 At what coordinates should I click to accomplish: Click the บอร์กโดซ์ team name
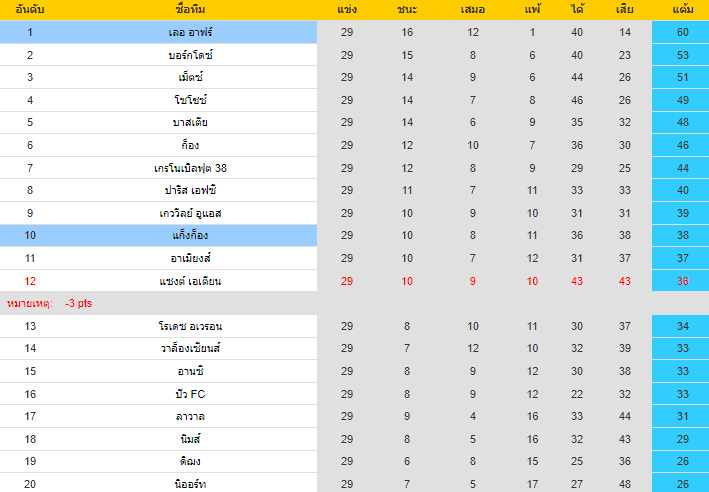190,55
